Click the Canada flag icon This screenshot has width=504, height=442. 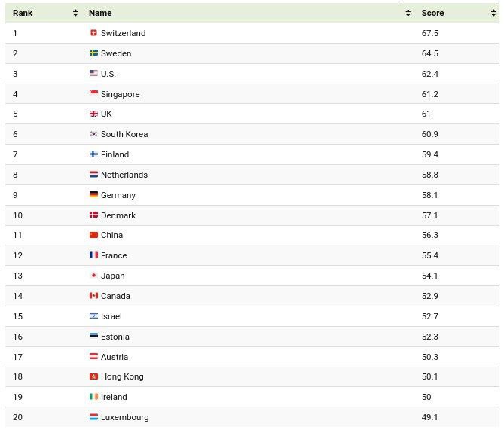pyautogui.click(x=93, y=295)
